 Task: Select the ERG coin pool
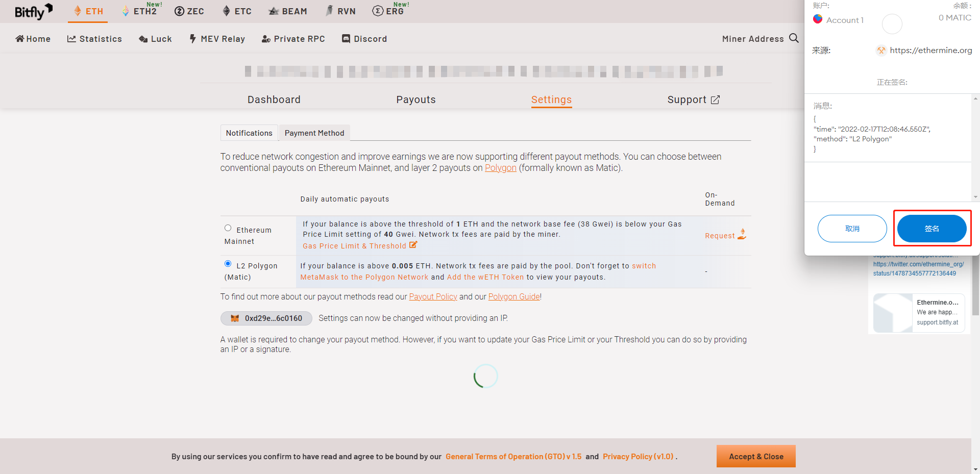pos(391,10)
